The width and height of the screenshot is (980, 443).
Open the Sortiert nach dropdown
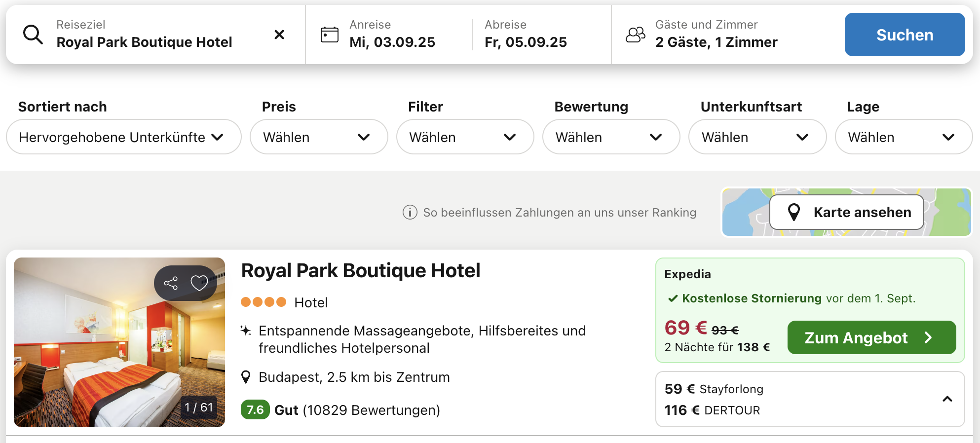pyautogui.click(x=123, y=137)
